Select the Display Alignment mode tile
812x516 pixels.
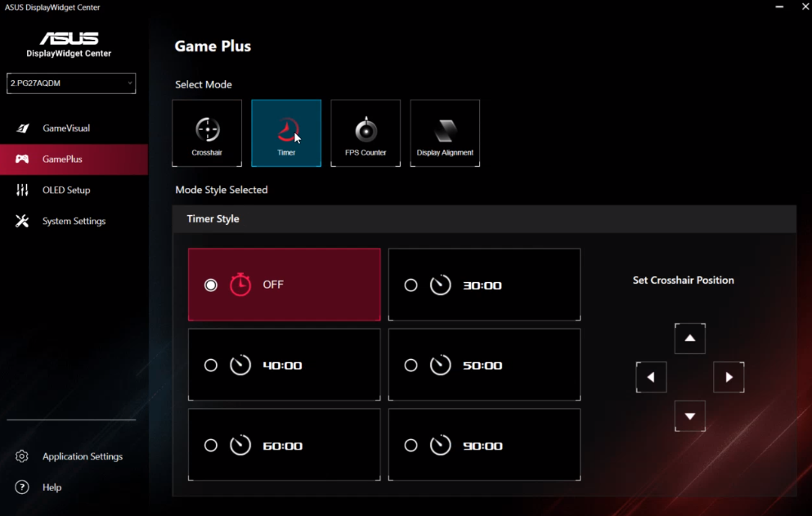point(445,133)
